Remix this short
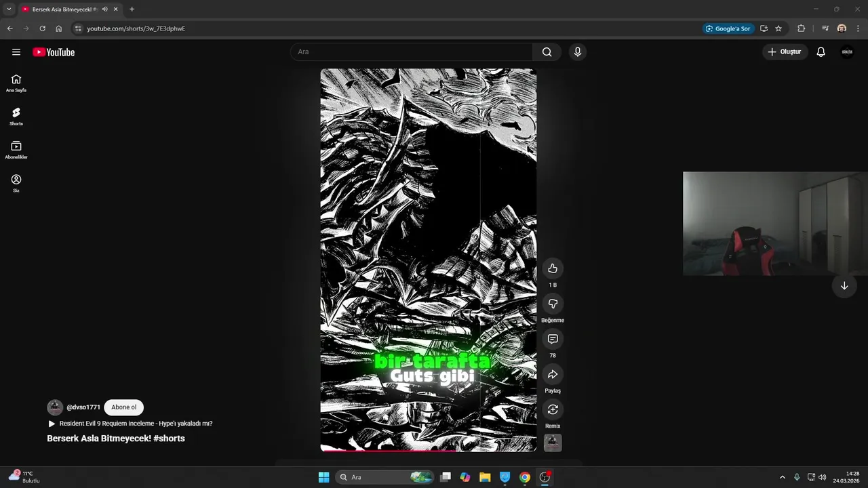The image size is (868, 488). (x=553, y=409)
